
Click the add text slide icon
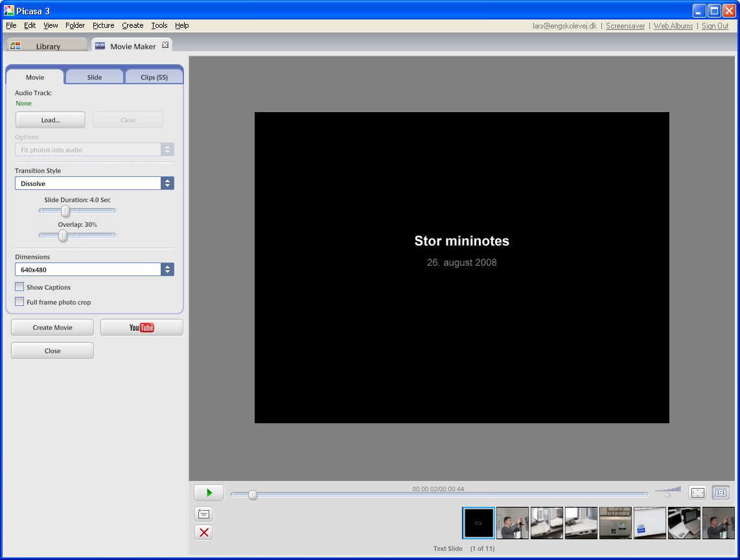(x=203, y=514)
